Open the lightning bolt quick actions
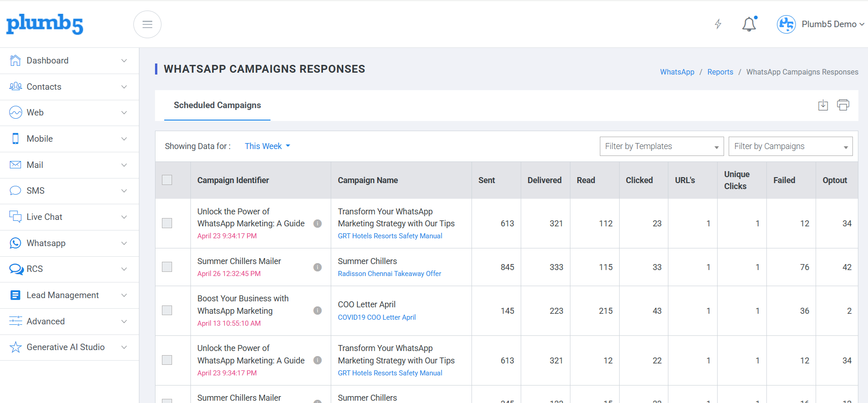 click(x=718, y=24)
